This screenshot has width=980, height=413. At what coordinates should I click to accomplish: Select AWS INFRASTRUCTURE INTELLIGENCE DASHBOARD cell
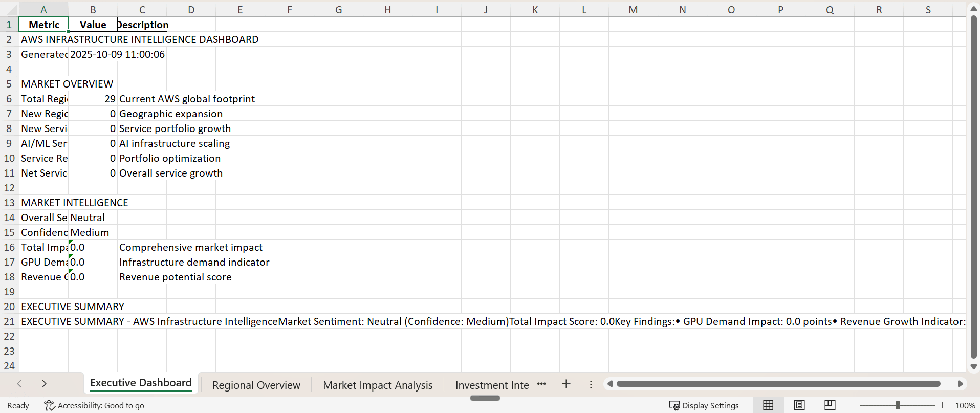140,39
